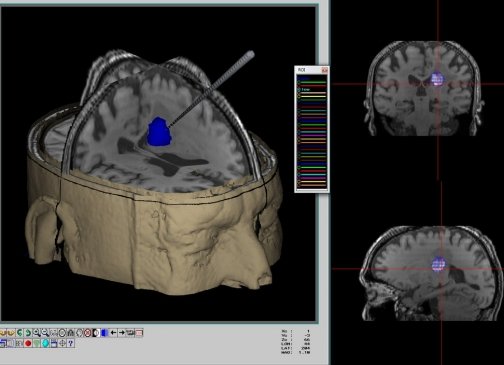Click the blue tumor volume in 3D view
This screenshot has width=504, height=365.
coord(159,131)
